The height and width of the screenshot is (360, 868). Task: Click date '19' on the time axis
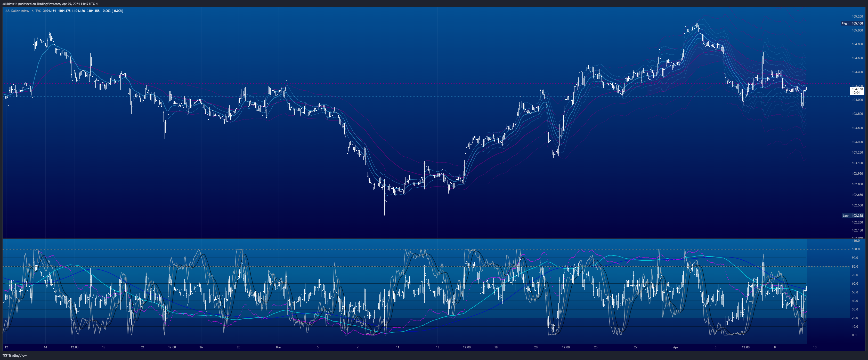coord(104,347)
